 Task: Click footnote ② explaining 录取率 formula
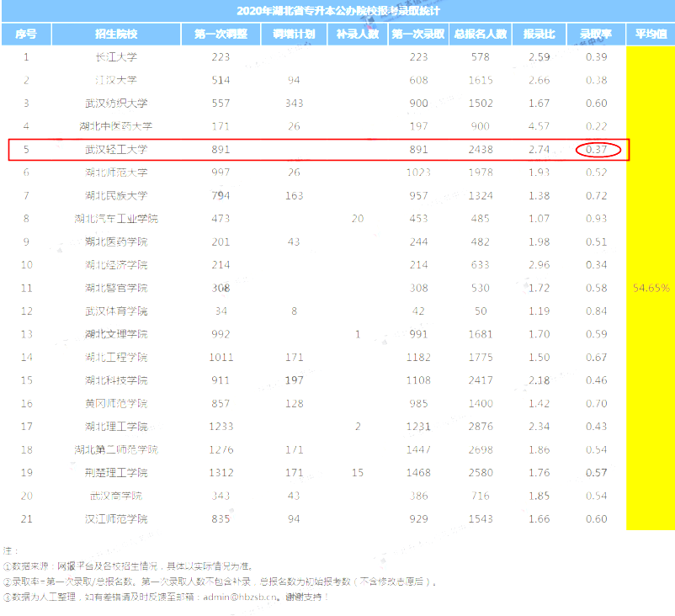click(x=220, y=581)
